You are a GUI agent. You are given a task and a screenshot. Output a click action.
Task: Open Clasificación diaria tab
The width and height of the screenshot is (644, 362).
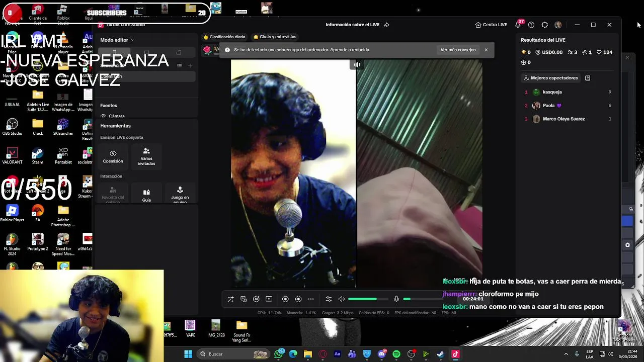[224, 37]
